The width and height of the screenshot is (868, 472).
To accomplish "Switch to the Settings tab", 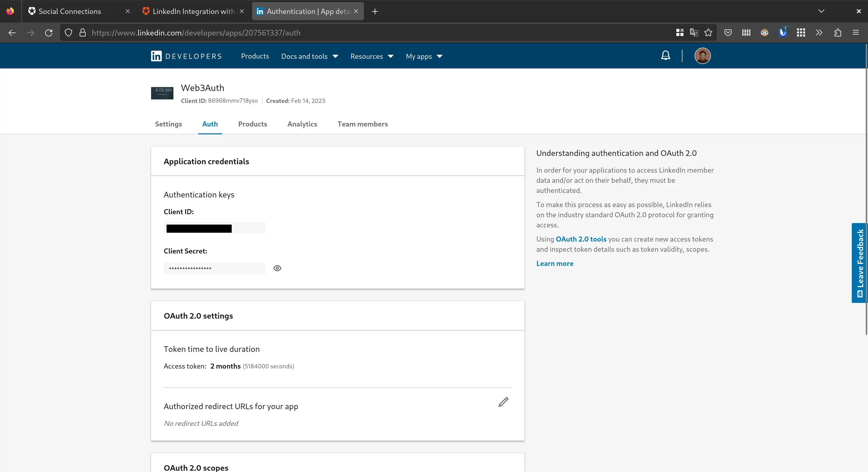I will (168, 124).
